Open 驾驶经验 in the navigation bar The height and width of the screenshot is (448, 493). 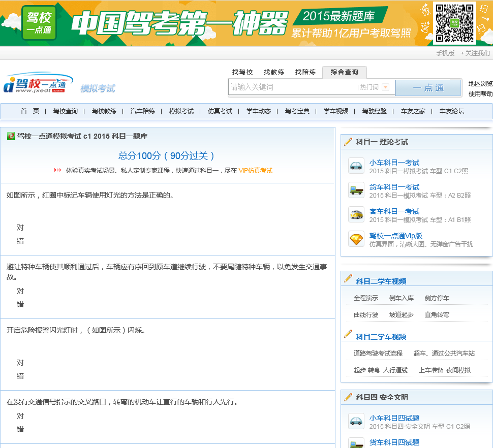click(375, 111)
